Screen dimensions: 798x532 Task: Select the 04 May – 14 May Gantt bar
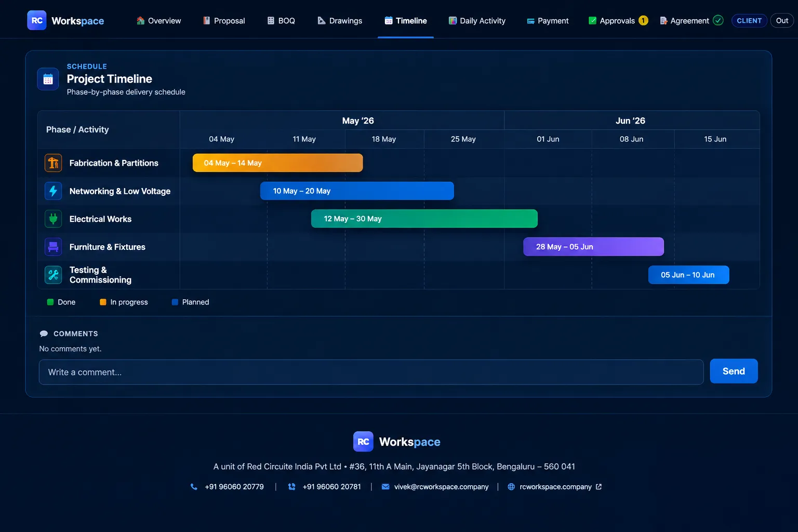tap(278, 163)
